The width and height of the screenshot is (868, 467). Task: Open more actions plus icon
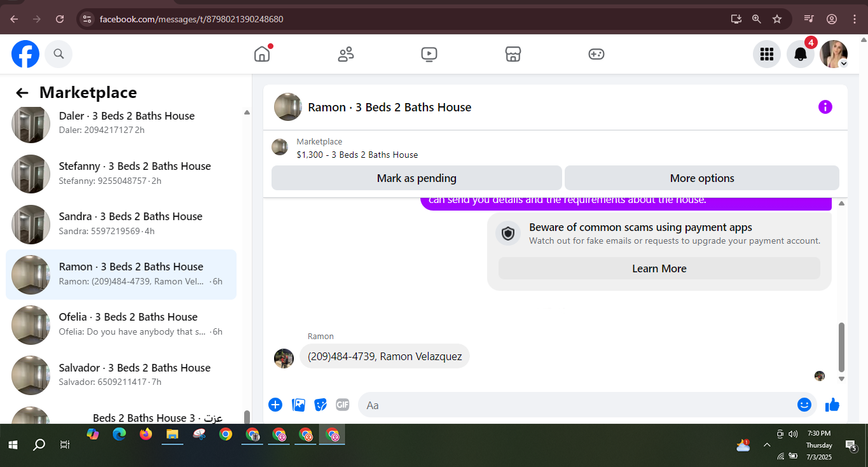point(275,405)
